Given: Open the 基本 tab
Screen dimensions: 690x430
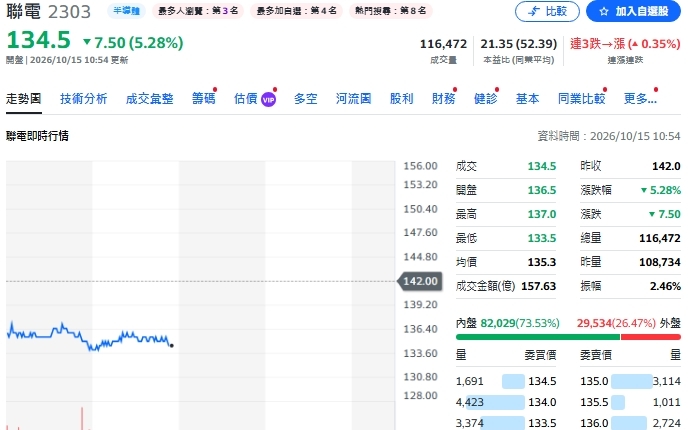Looking at the screenshot, I should click(x=528, y=99).
